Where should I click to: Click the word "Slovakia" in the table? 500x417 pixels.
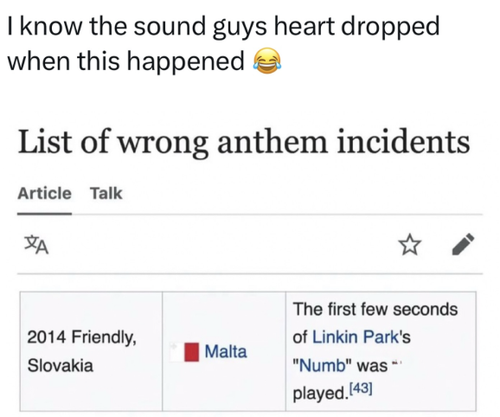click(x=60, y=365)
